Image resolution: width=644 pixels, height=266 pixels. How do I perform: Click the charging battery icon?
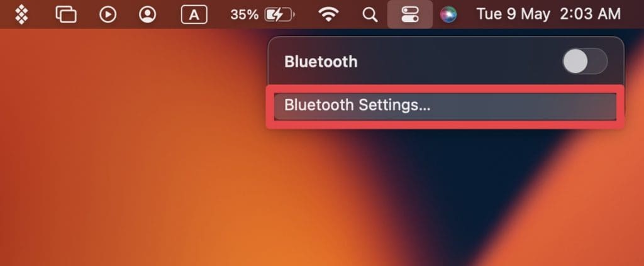[x=280, y=15]
